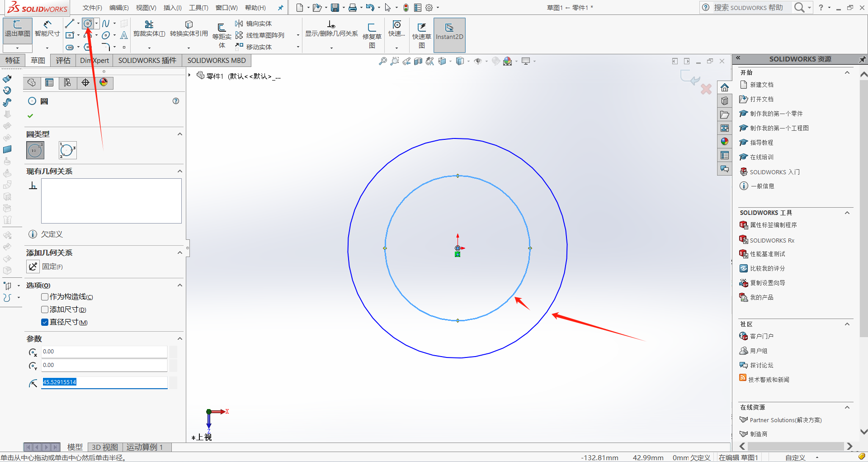Click Offset Entities (等距实体) tool
The width and height of the screenshot is (868, 462).
click(222, 35)
